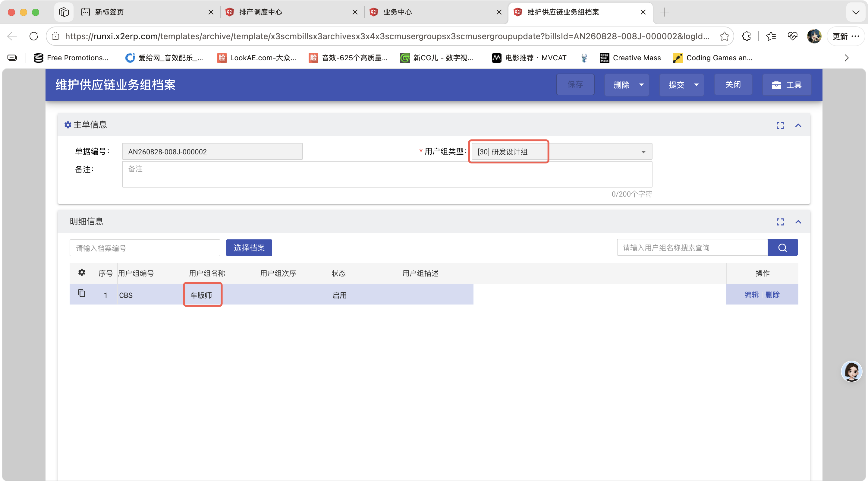Open table column settings gear
Screen dimensions: 868x483
(82, 272)
